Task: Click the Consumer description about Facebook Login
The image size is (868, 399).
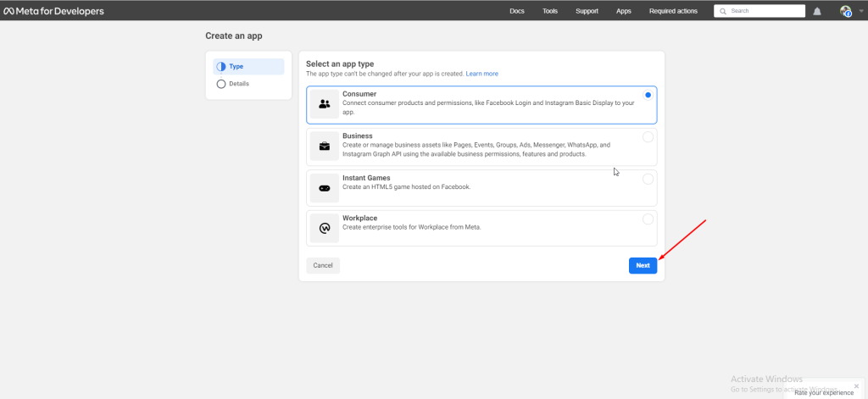Action: point(489,108)
